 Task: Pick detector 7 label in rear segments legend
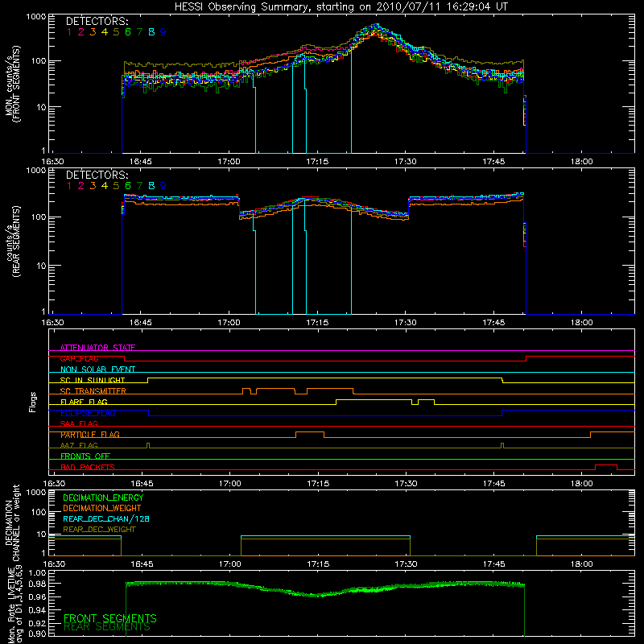point(139,186)
